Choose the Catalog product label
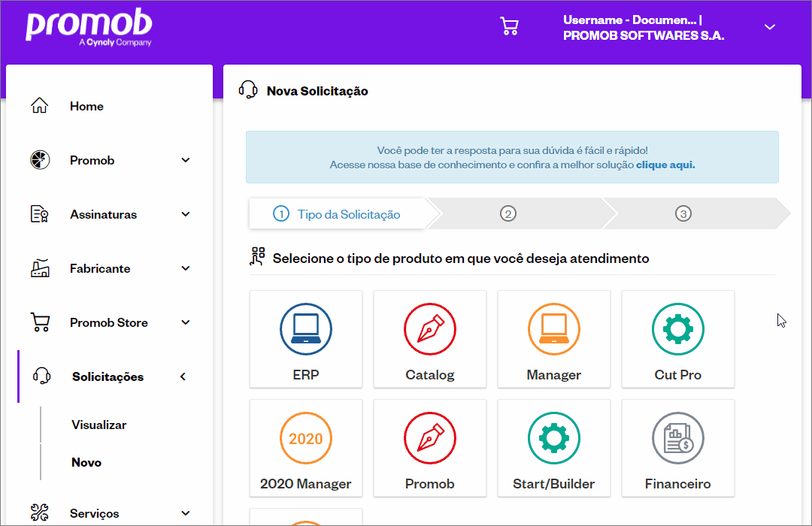Image resolution: width=812 pixels, height=526 pixels. 430,375
